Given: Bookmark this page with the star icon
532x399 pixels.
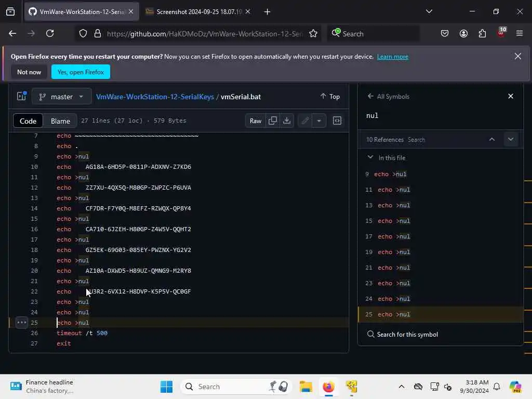Looking at the screenshot, I should [x=313, y=34].
